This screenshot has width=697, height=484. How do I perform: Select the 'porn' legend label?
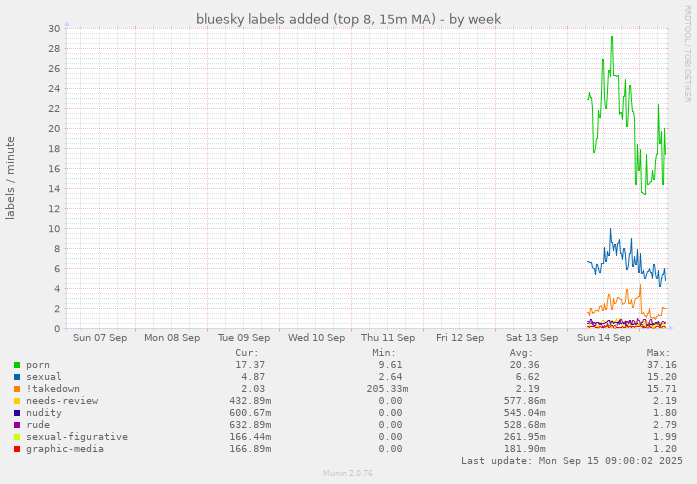(38, 365)
